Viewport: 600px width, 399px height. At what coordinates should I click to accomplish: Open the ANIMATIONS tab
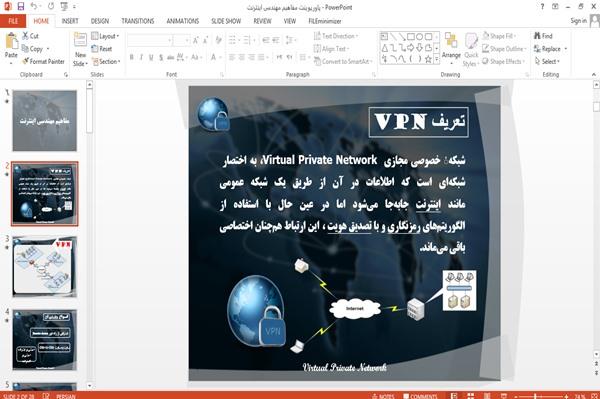click(183, 21)
